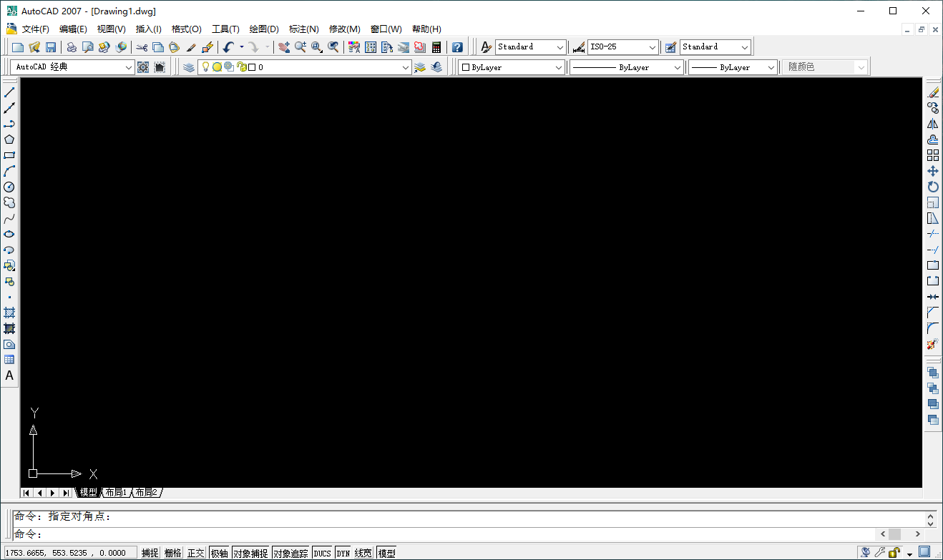Open the Layer Properties Manager
This screenshot has width=943, height=560.
coord(189,67)
